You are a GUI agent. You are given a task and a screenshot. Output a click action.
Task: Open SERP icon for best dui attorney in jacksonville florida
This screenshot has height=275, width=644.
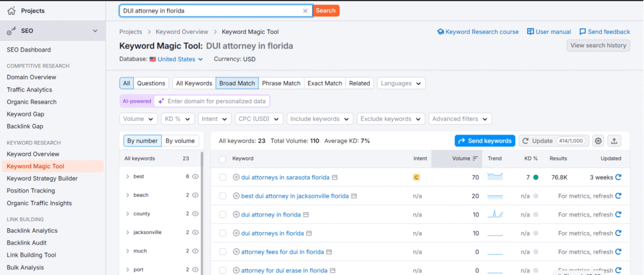coord(354,196)
